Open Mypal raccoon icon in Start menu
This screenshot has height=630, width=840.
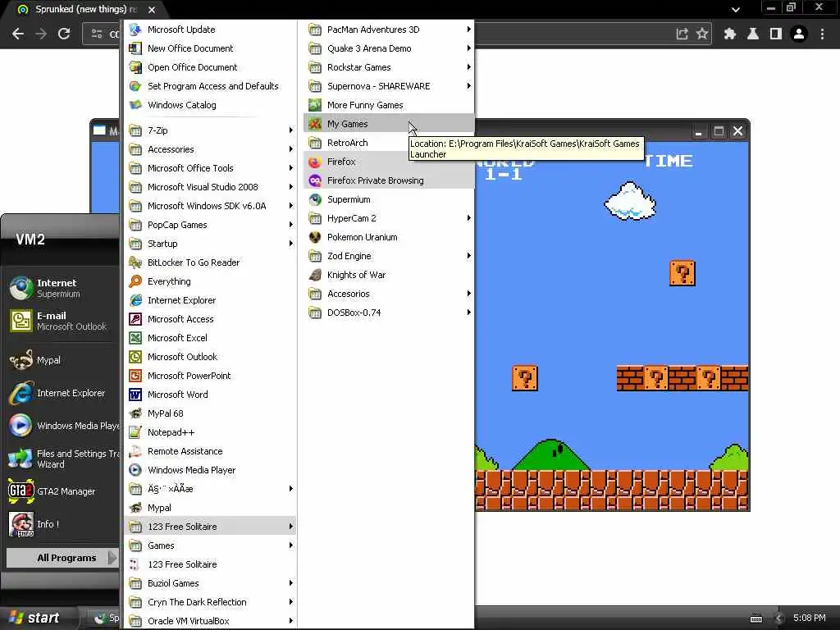[21, 360]
